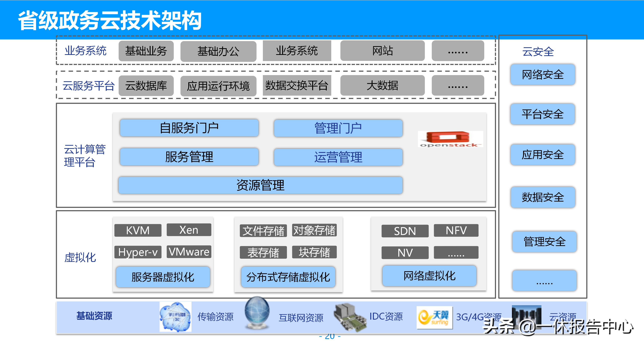Click the 大数据 platform box

tap(382, 86)
